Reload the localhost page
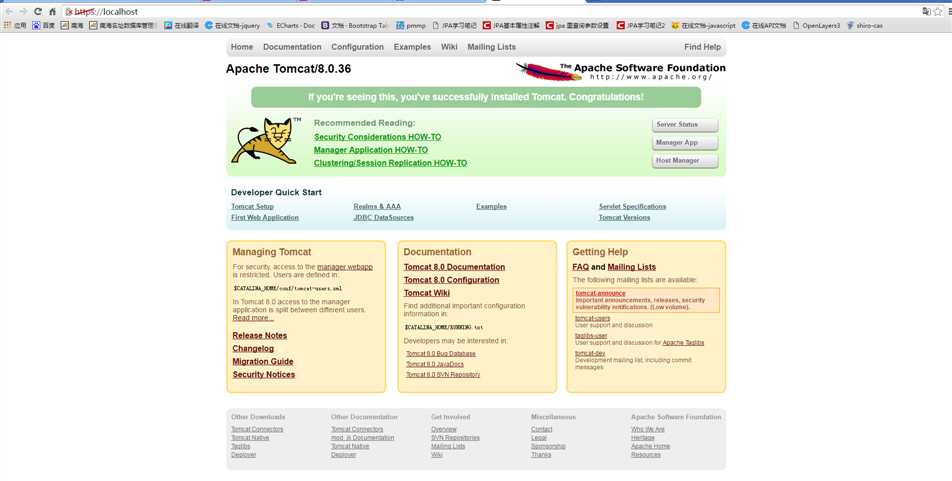 38,12
